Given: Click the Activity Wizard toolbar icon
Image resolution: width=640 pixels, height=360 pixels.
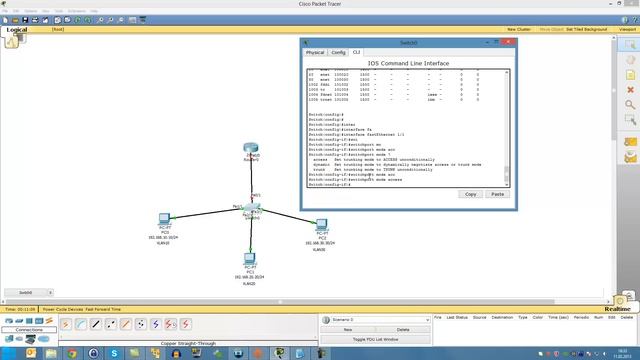Looking at the screenshot, I should pyautogui.click(x=45, y=20).
